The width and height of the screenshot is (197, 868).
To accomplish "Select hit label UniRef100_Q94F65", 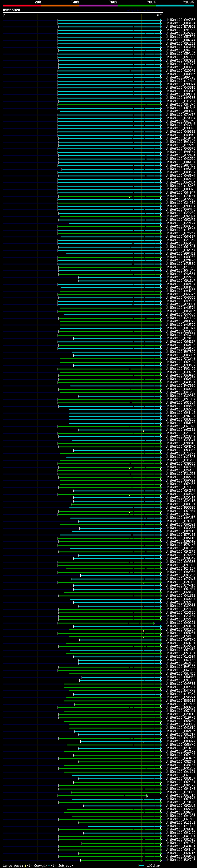I will coord(180,50).
